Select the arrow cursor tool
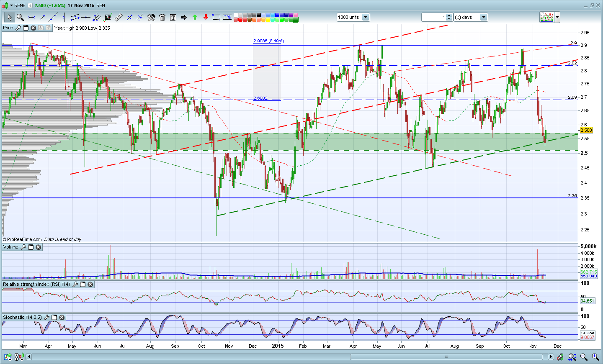603x364 pixels. coord(9,17)
